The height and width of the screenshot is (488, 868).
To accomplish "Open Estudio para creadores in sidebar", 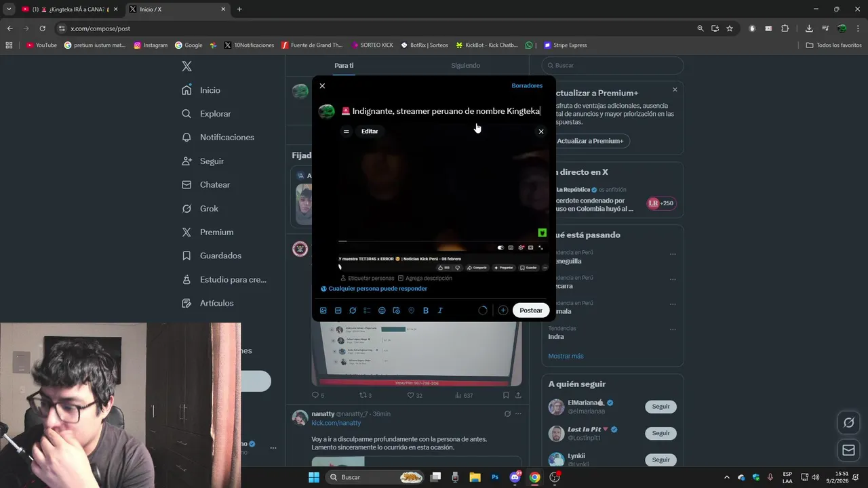I will (x=224, y=280).
